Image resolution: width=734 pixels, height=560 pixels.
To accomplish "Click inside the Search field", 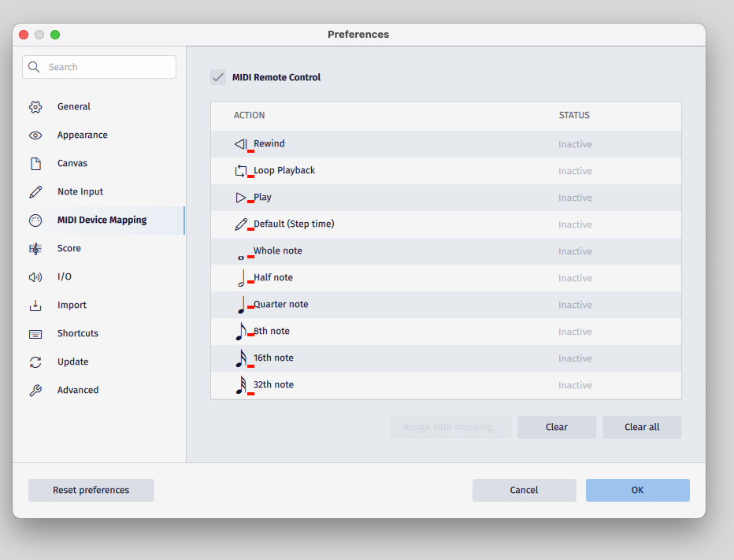I will coord(98,67).
